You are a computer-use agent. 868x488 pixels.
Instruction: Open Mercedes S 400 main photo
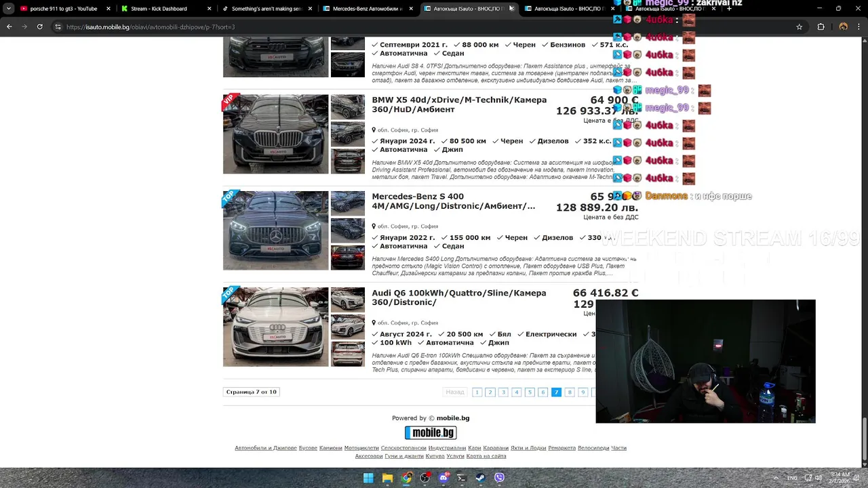tap(275, 230)
